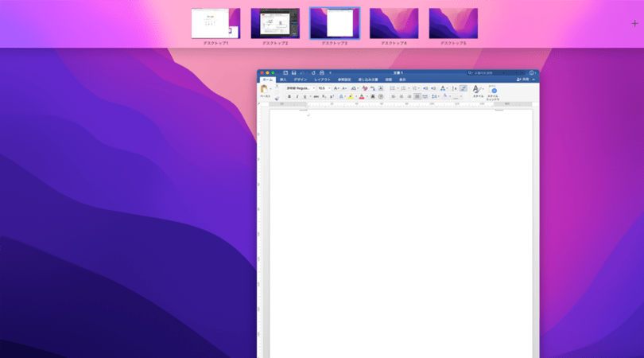Image resolution: width=644 pixels, height=358 pixels.
Task: Add a new desktop with plus button
Action: (x=634, y=23)
